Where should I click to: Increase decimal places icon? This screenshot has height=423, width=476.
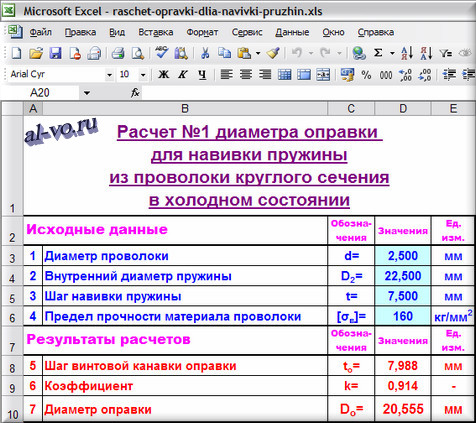tap(405, 75)
